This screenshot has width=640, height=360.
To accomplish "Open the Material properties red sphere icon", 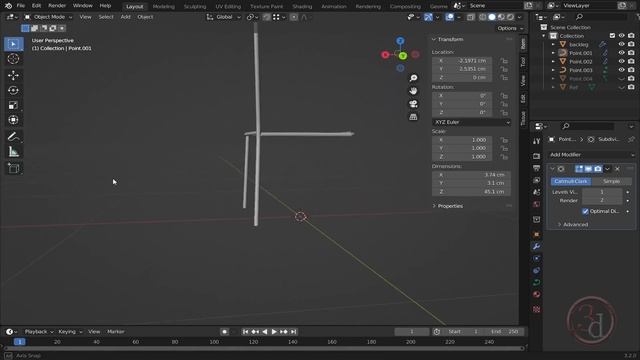I will tap(536, 294).
